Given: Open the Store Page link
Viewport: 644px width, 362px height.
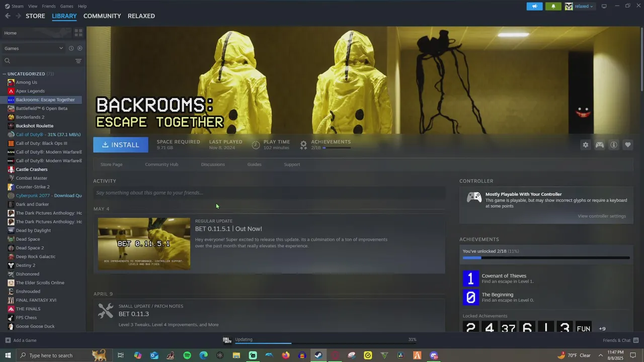Looking at the screenshot, I should (111, 164).
